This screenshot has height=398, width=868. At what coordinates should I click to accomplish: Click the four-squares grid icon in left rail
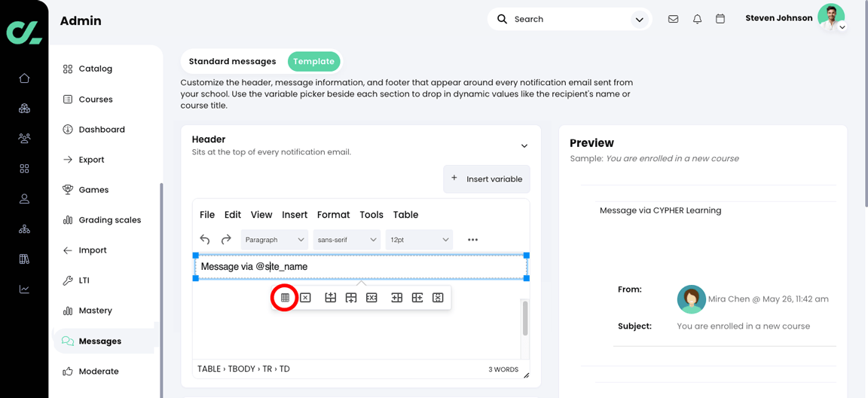coord(24,168)
